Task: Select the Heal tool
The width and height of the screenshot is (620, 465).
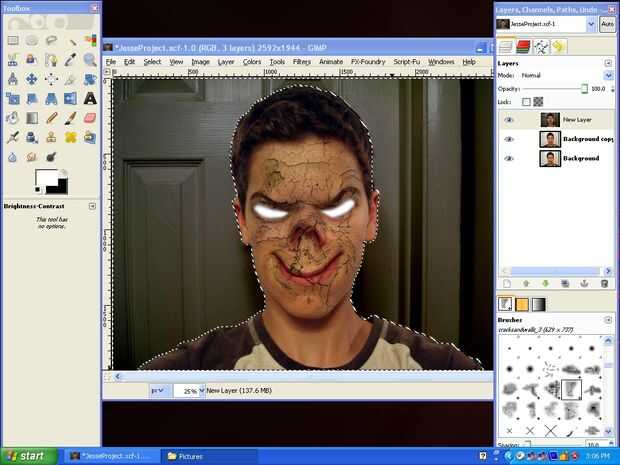Action: tap(71, 137)
